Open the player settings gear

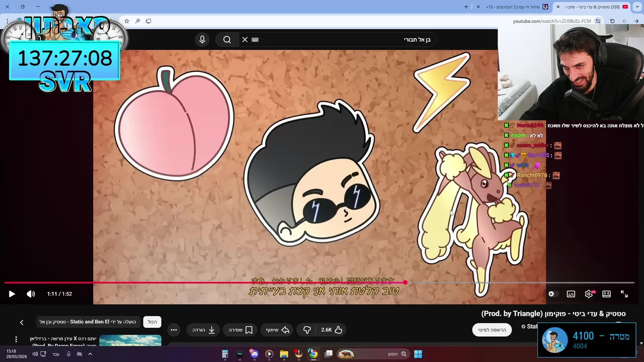click(589, 294)
